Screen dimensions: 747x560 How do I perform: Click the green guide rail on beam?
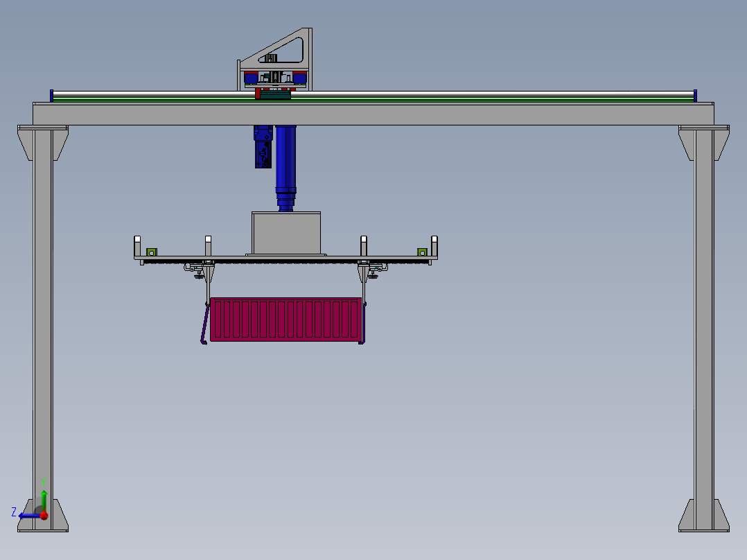pos(373,100)
